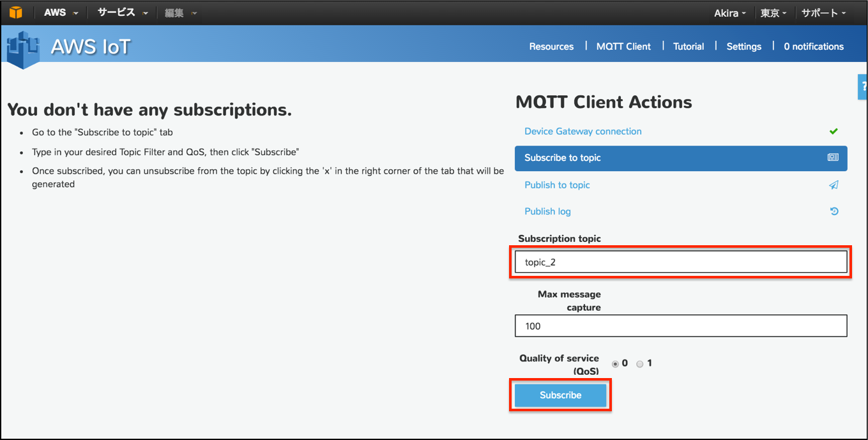
Task: Open the Publish to topic action
Action: 557,185
